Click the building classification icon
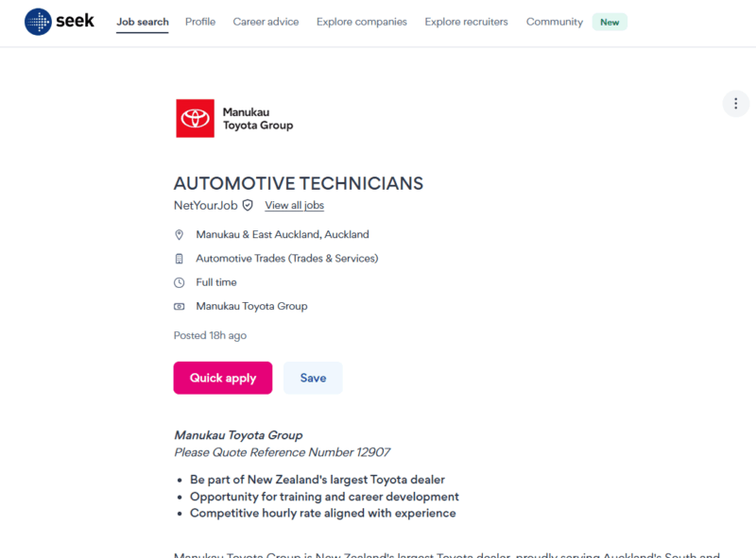Image resolution: width=756 pixels, height=558 pixels. pyautogui.click(x=179, y=259)
